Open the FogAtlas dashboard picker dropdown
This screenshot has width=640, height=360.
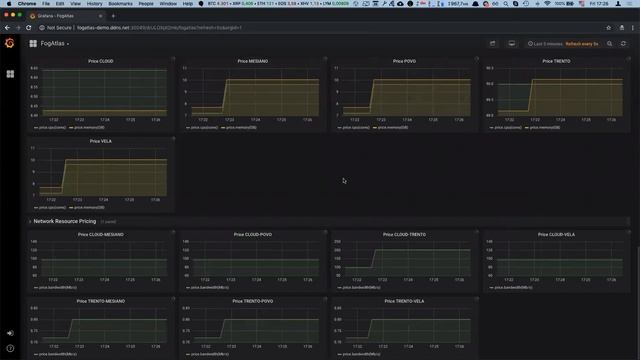[55, 43]
